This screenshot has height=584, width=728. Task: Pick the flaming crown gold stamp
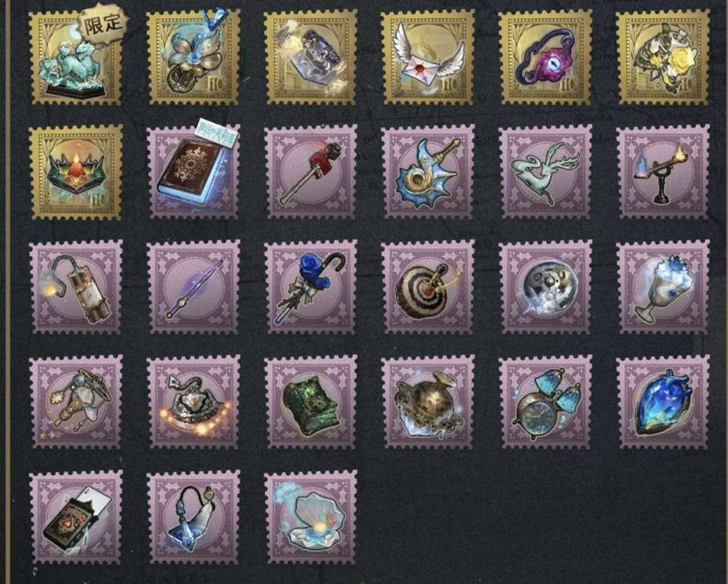(75, 172)
